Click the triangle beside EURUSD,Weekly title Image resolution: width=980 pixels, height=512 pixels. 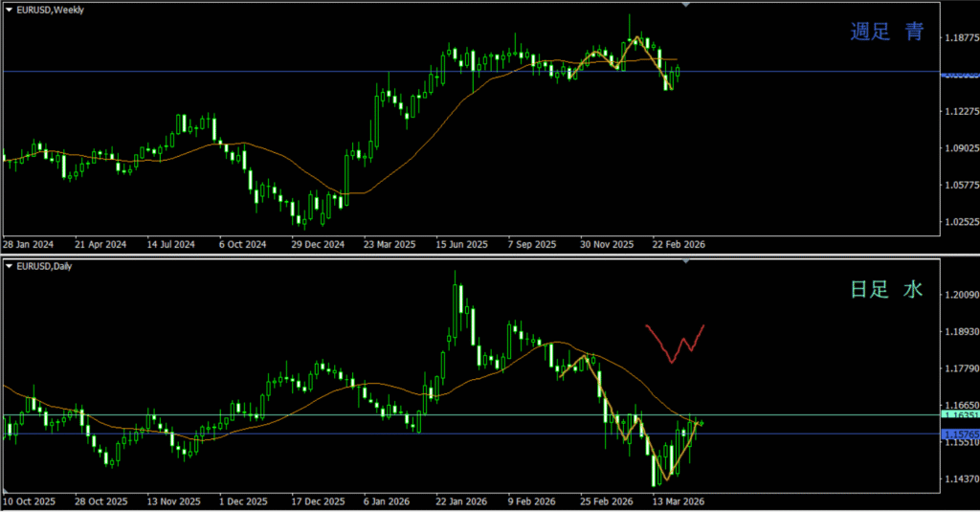(9, 10)
